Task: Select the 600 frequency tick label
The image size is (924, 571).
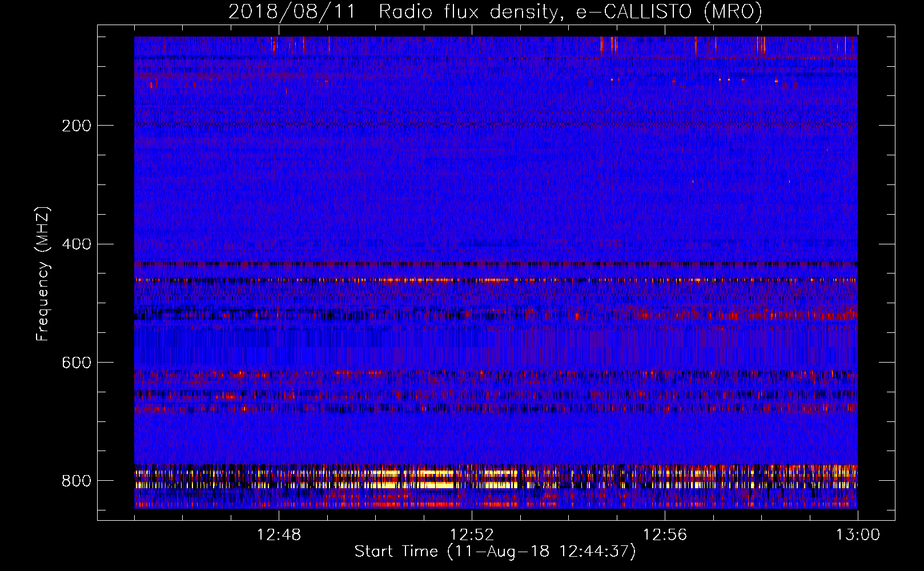Action: click(x=76, y=363)
